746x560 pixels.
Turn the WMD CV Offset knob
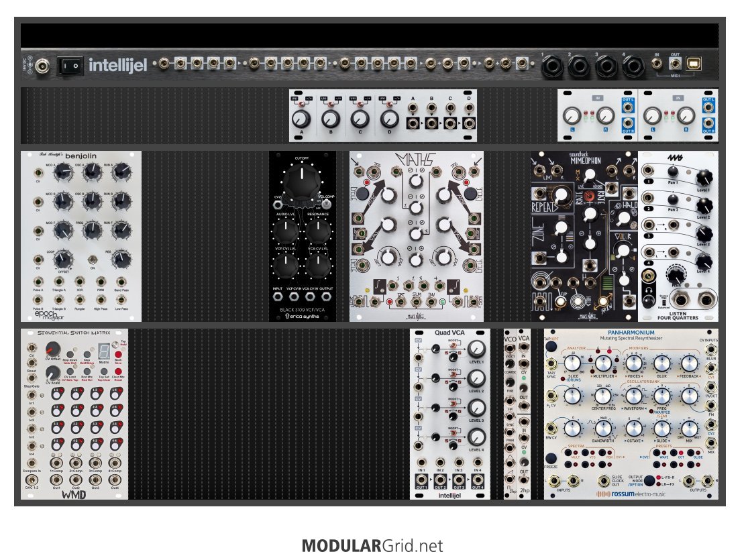[53, 349]
